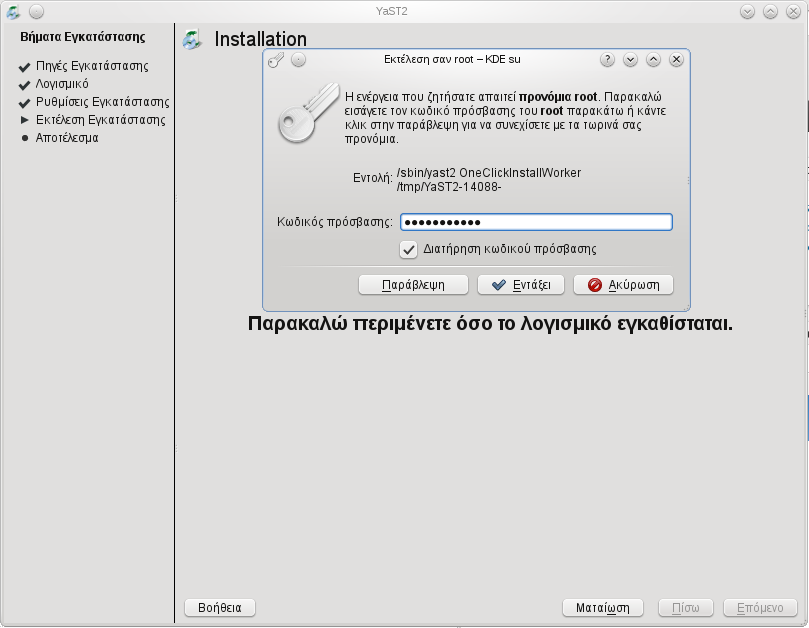Confirm with the Εντάξει button
Screen dimensions: 809x628
tap(521, 285)
